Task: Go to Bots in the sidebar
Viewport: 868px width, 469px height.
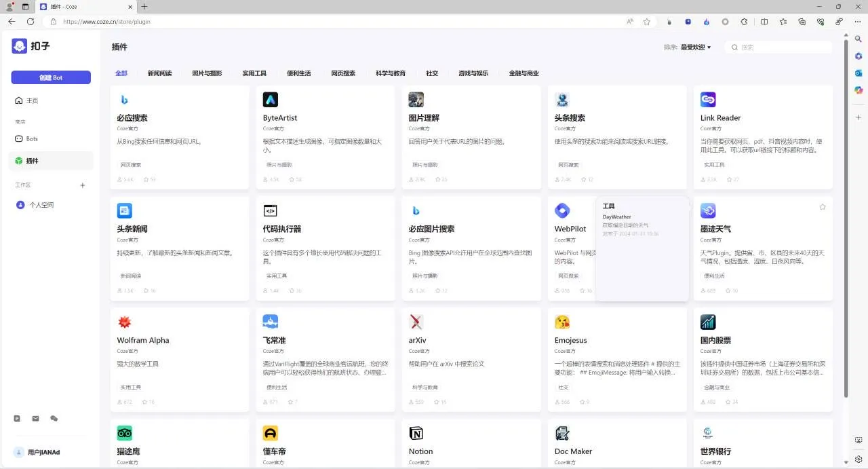Action: click(32, 138)
